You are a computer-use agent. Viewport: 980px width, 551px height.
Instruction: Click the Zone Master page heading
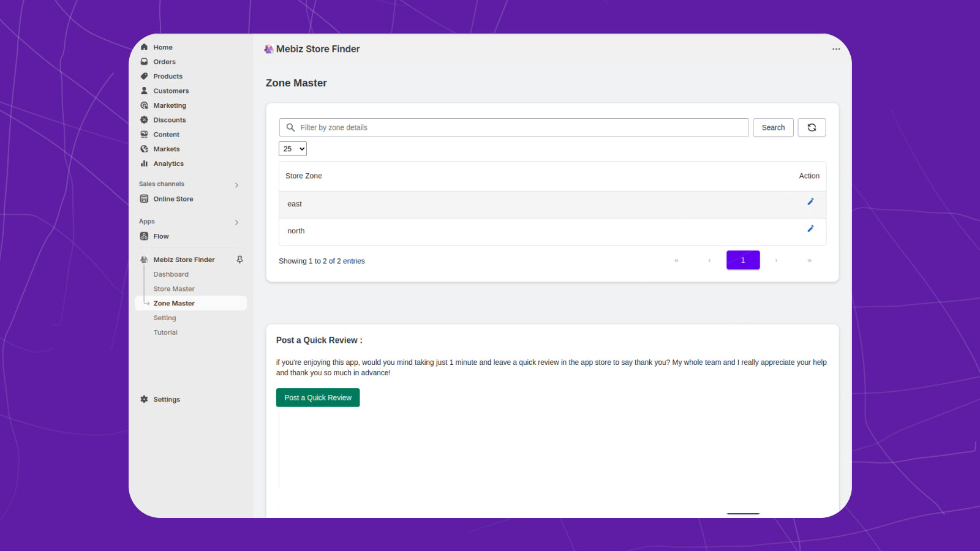tap(296, 83)
